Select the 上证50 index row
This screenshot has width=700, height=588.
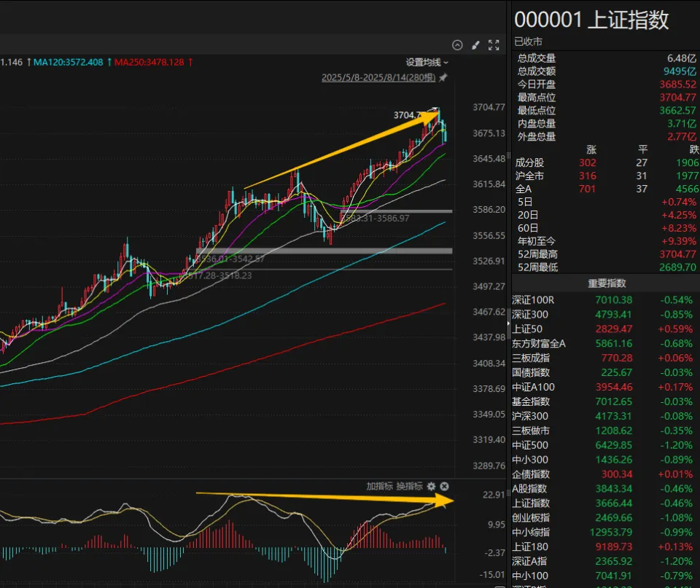pos(606,329)
